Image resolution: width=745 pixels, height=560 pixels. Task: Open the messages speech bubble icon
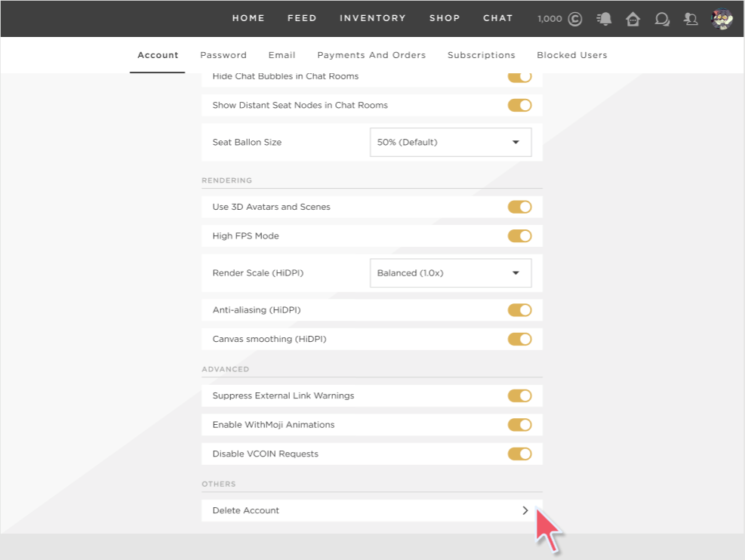click(662, 18)
